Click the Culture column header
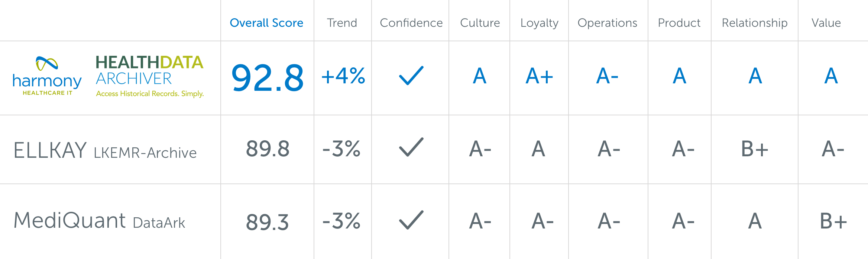The width and height of the screenshot is (868, 259). coord(480,23)
